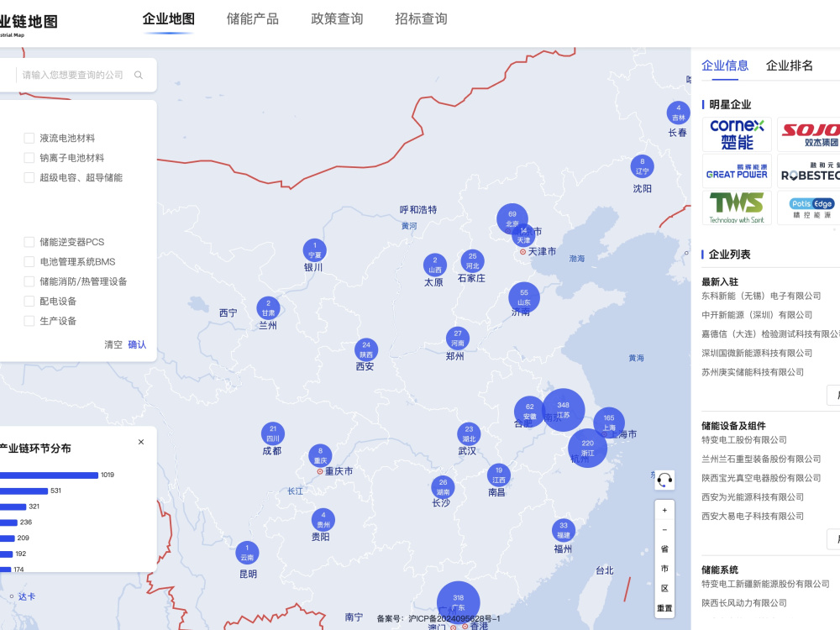840x630 pixels.
Task: Open the TWS company logo
Action: (x=738, y=207)
